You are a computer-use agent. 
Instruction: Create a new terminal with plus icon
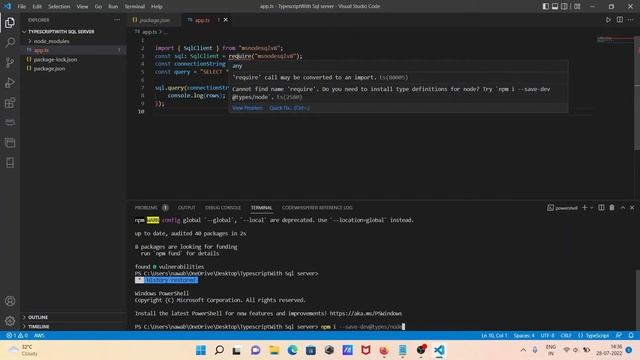[x=584, y=207]
